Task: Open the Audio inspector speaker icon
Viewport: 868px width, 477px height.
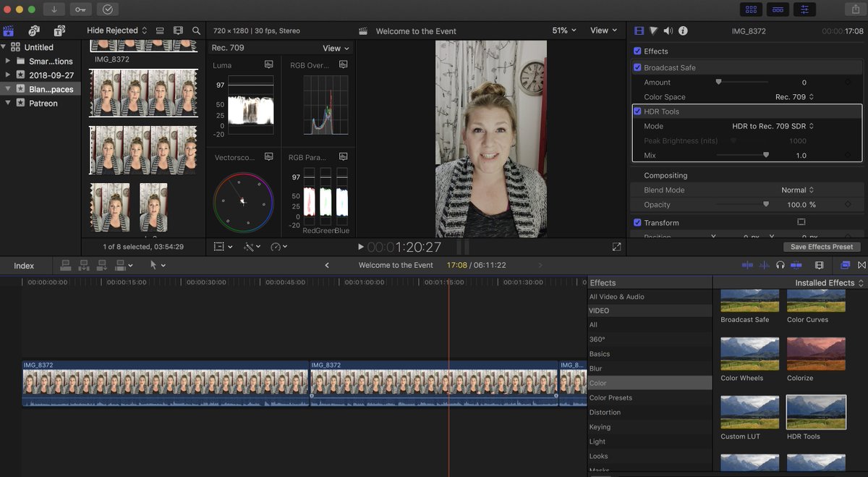Action: [668, 30]
